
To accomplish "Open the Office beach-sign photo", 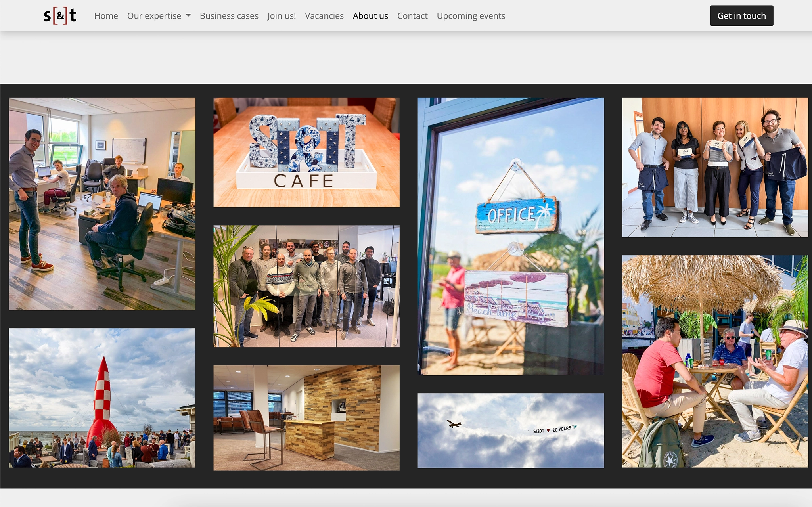I will [x=510, y=235].
